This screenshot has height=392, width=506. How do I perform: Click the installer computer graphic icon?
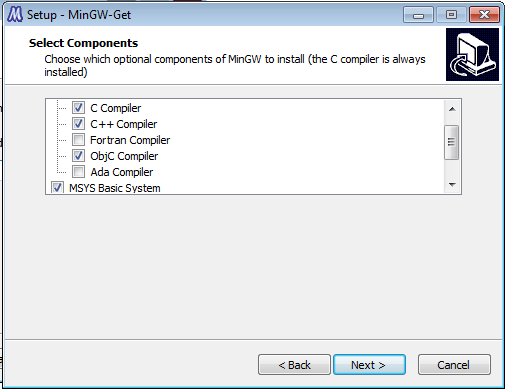point(472,54)
